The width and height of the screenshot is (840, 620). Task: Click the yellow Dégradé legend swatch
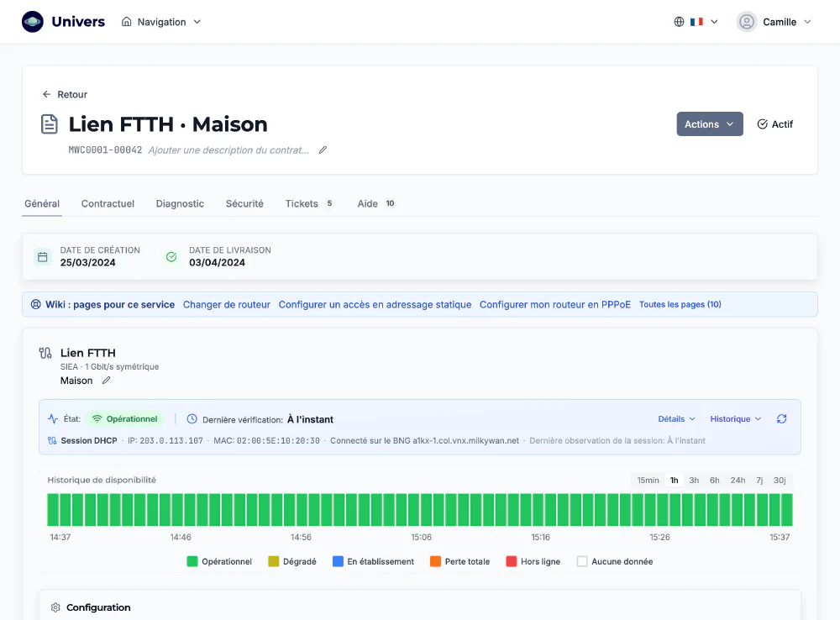pyautogui.click(x=273, y=561)
